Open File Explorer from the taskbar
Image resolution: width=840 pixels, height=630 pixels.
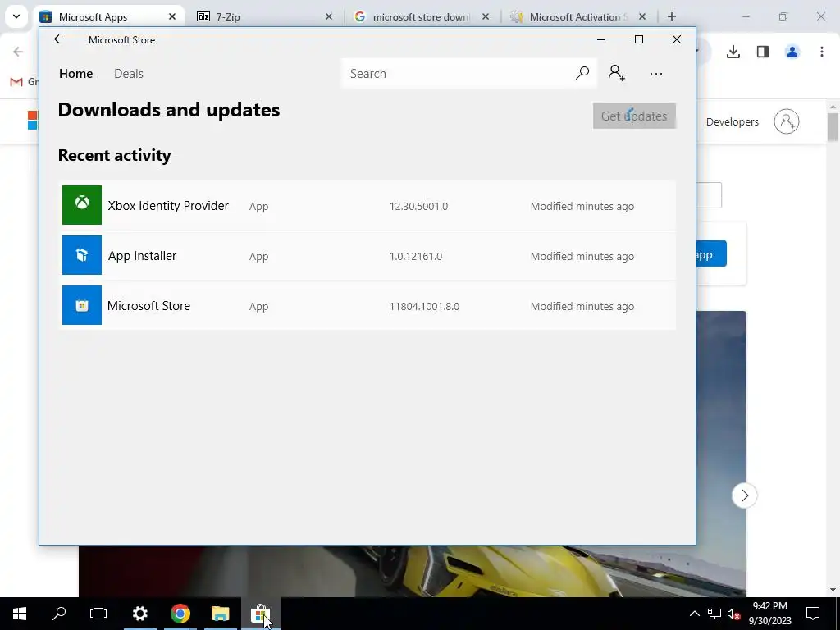pyautogui.click(x=220, y=614)
